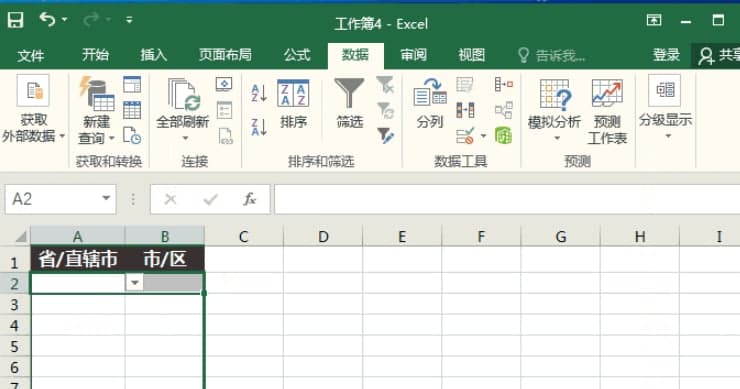The image size is (740, 389).
Task: Click the show queries icon
Action: (x=132, y=85)
